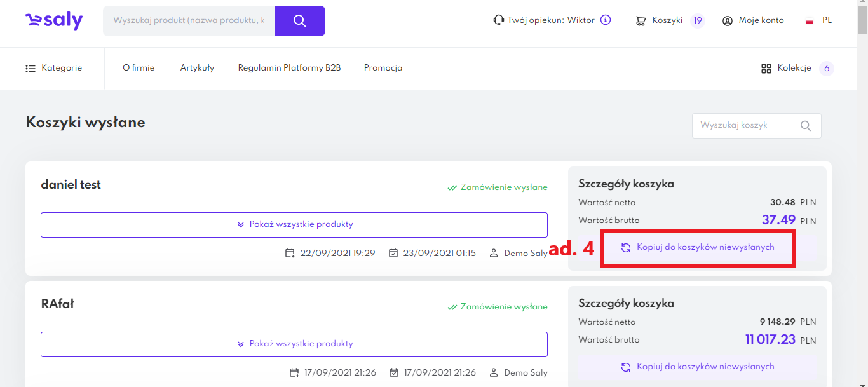Screen dimensions: 868x387
Task: Click the Kolekcje grid icon
Action: click(766, 69)
